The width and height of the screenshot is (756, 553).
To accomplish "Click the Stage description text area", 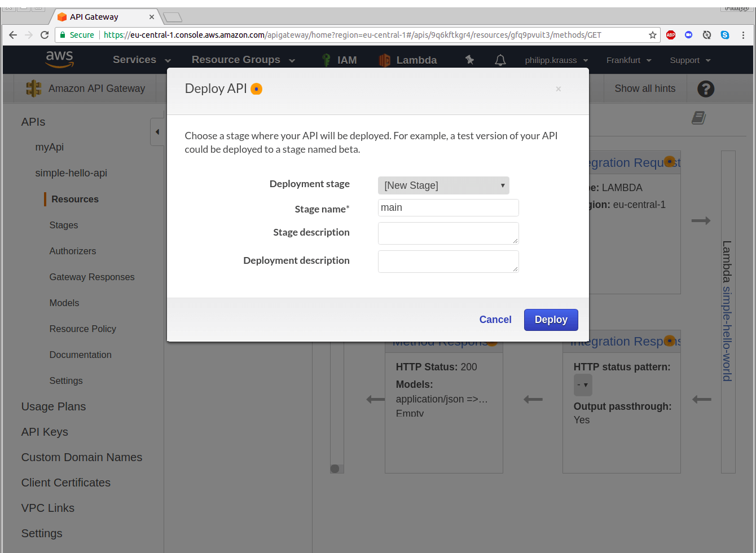I will point(448,233).
